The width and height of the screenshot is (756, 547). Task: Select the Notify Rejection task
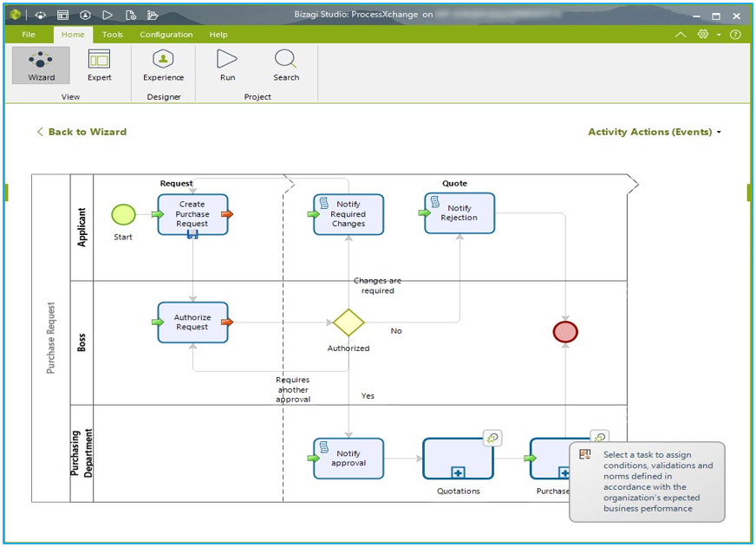click(x=459, y=213)
